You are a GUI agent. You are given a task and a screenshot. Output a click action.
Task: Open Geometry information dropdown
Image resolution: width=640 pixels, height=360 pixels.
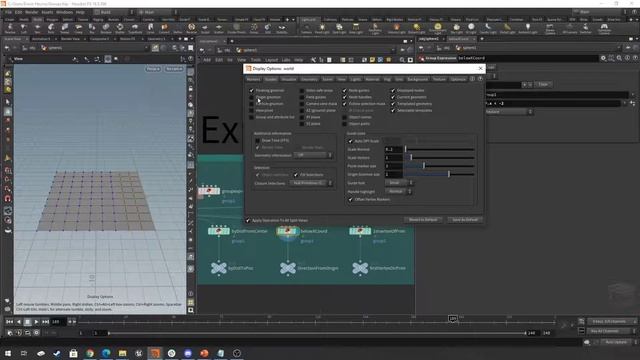(x=313, y=155)
